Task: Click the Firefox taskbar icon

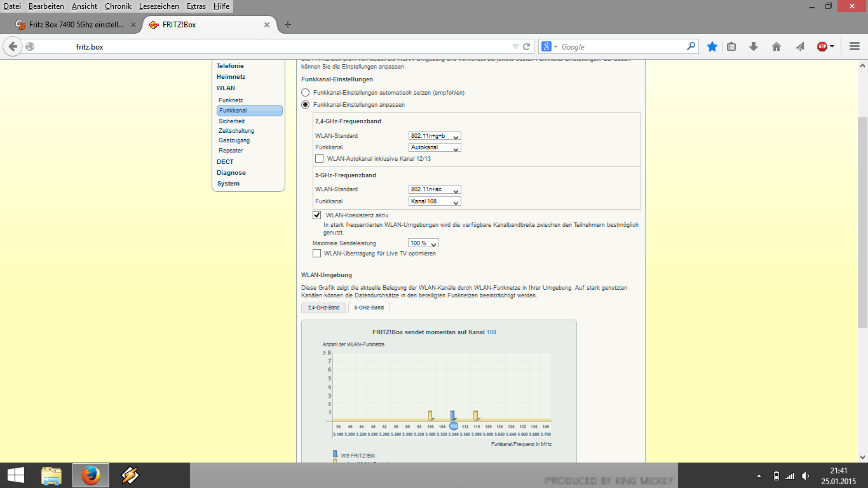Action: point(91,475)
